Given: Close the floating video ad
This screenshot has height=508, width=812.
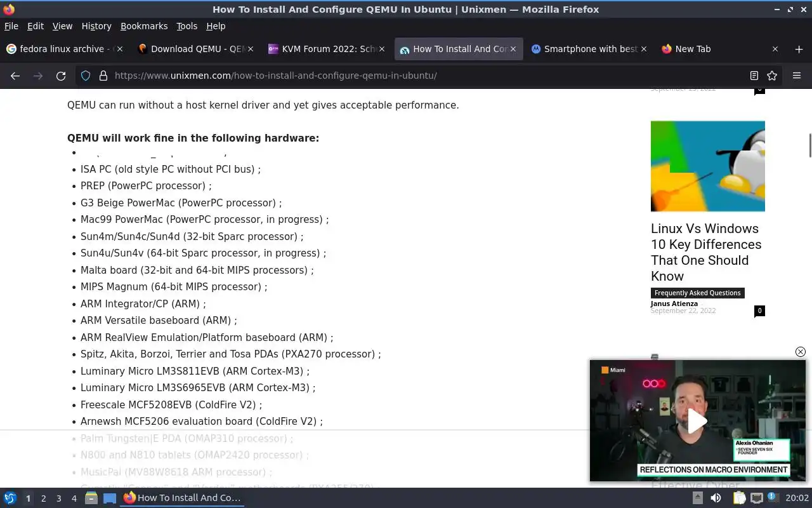Looking at the screenshot, I should coord(801,352).
